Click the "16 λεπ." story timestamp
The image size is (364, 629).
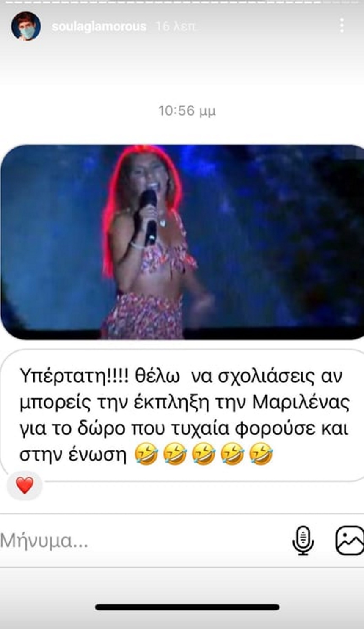(x=176, y=27)
